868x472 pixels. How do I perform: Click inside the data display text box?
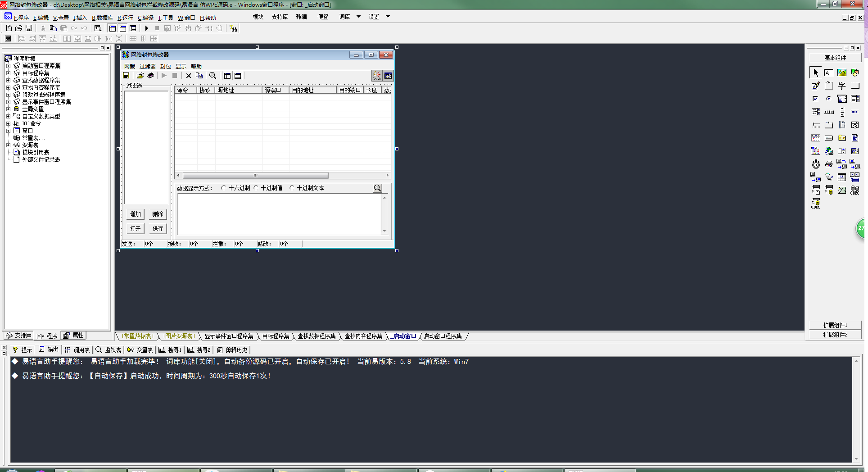(280, 214)
